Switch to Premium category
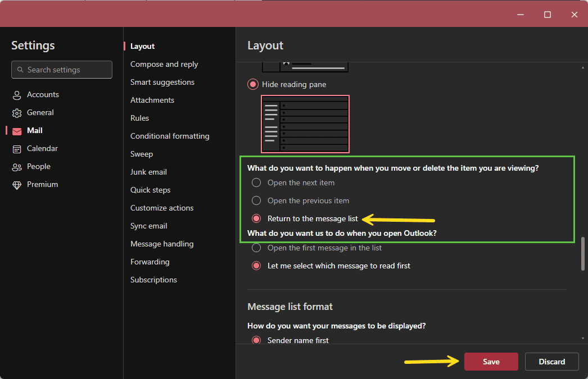 click(42, 184)
